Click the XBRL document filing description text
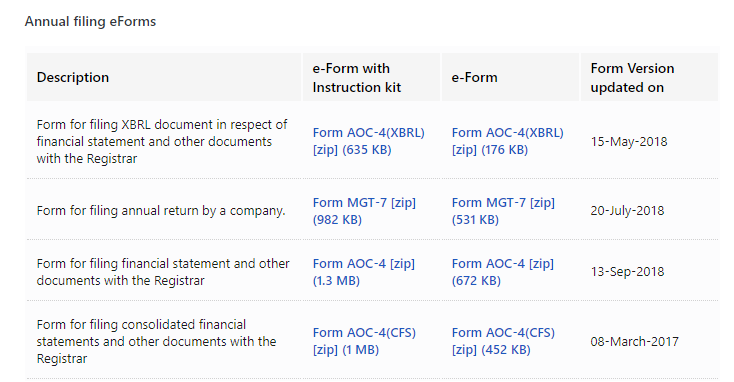Screen dimensions: 734x382 162,142
